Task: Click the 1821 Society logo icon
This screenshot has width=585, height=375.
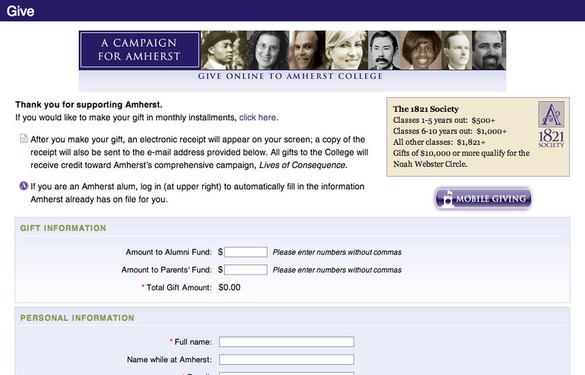Action: 551,124
